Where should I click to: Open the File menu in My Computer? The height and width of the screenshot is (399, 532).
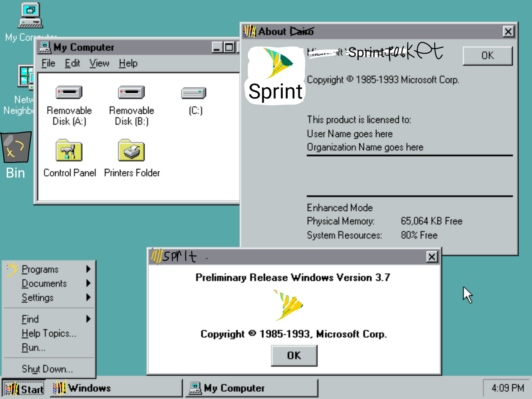[48, 63]
